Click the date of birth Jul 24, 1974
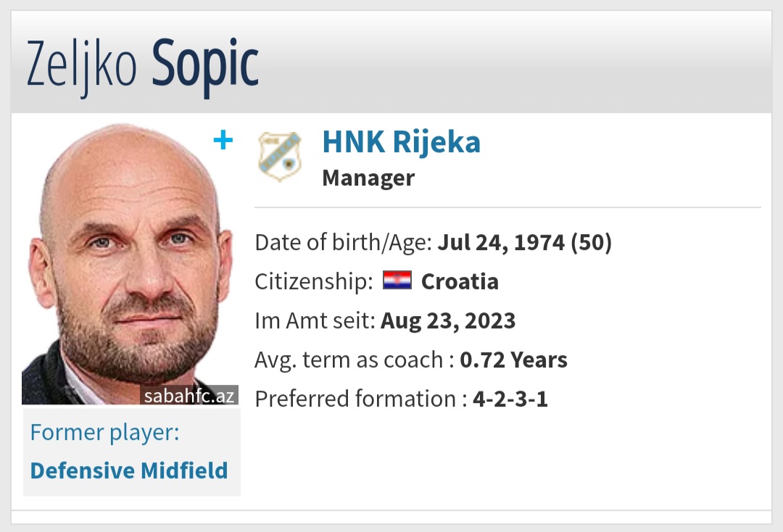 click(x=502, y=243)
